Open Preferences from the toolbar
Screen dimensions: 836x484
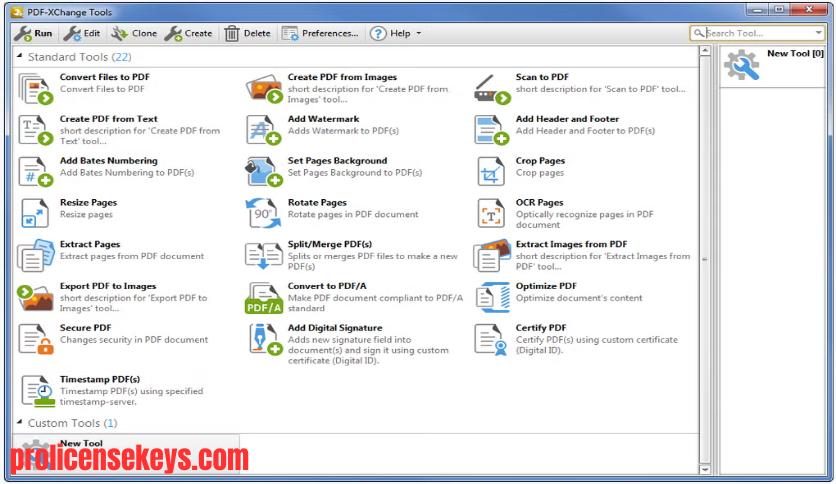[x=320, y=34]
